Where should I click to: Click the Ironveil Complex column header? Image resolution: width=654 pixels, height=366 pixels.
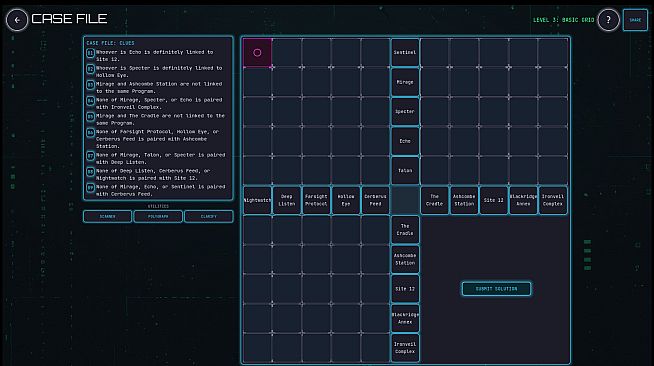[553, 200]
